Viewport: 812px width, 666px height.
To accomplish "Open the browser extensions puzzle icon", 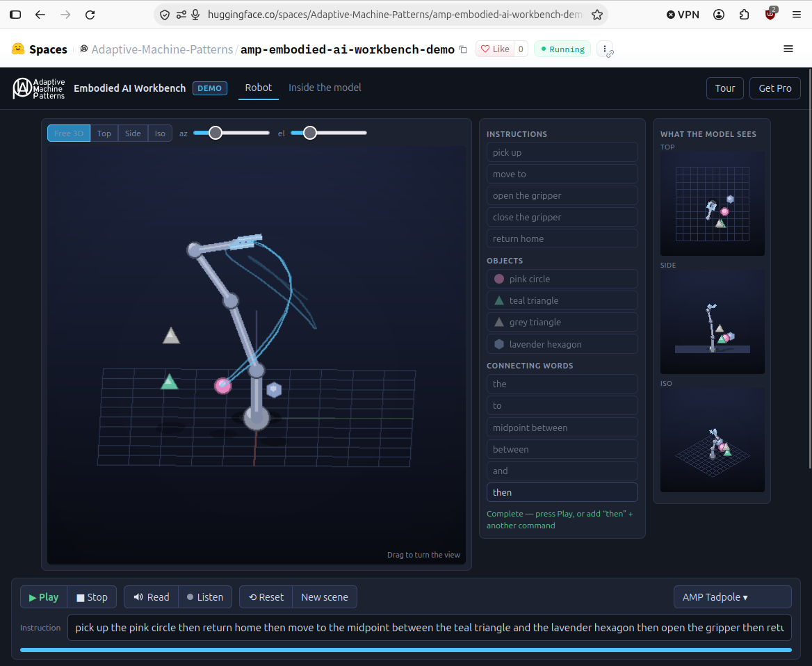I will tap(744, 15).
